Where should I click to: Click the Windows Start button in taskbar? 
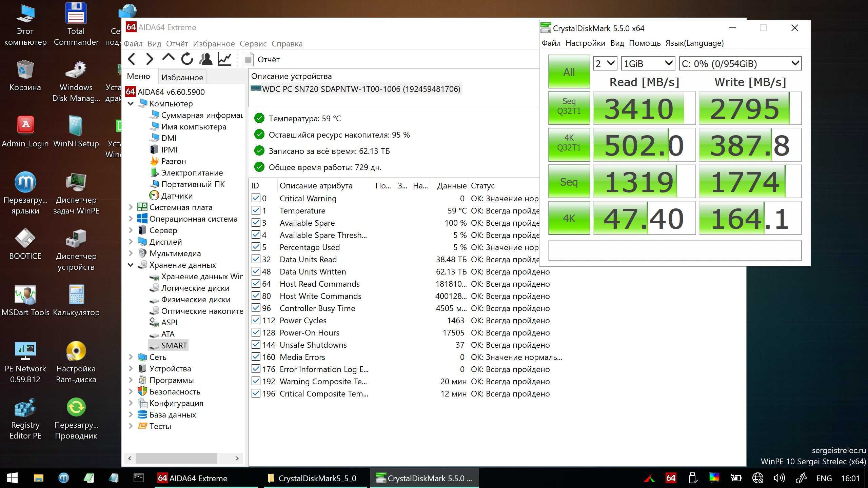coord(12,478)
